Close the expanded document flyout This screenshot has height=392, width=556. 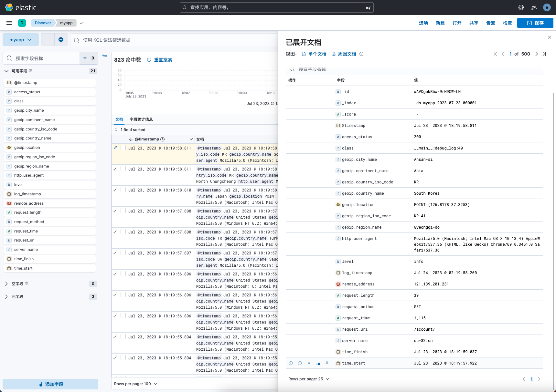click(x=550, y=37)
